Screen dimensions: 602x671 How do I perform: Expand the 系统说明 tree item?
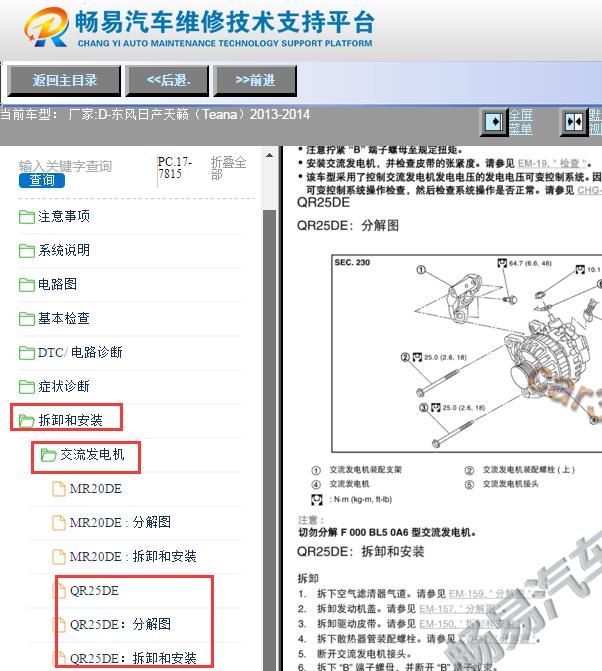click(x=64, y=250)
